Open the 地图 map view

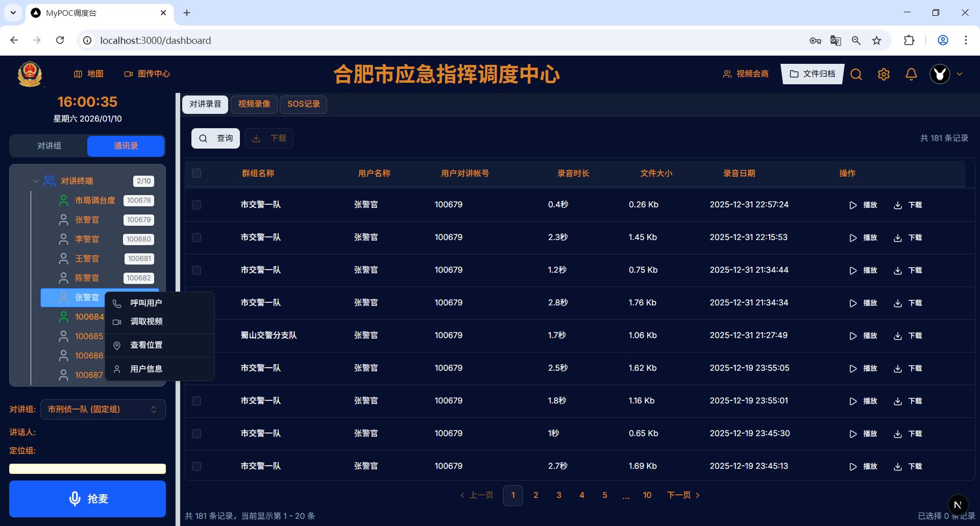(88, 74)
